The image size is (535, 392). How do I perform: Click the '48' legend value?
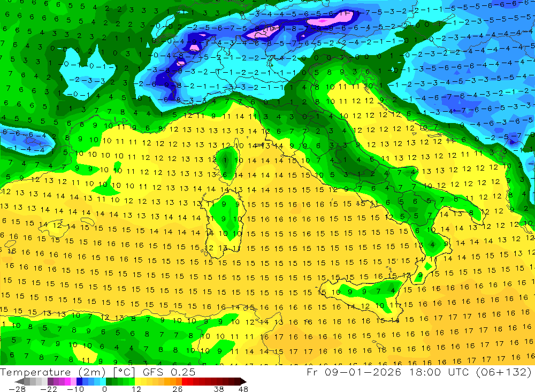pyautogui.click(x=243, y=389)
